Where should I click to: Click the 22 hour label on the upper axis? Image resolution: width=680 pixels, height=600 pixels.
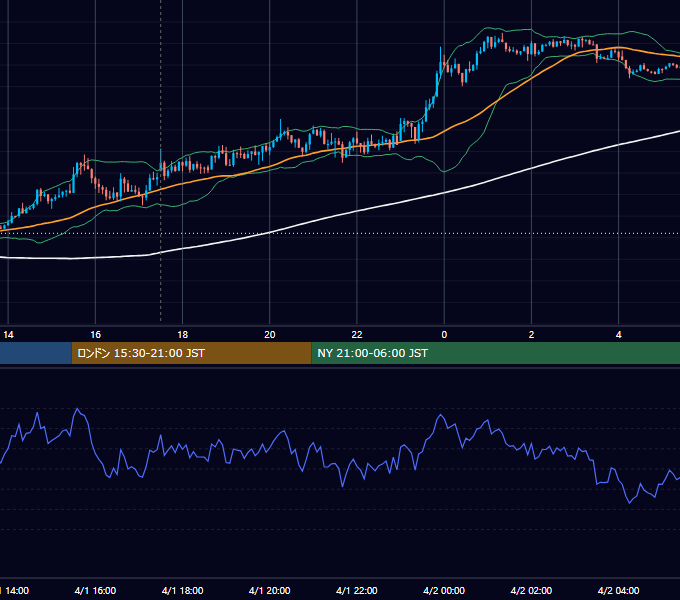pos(357,335)
